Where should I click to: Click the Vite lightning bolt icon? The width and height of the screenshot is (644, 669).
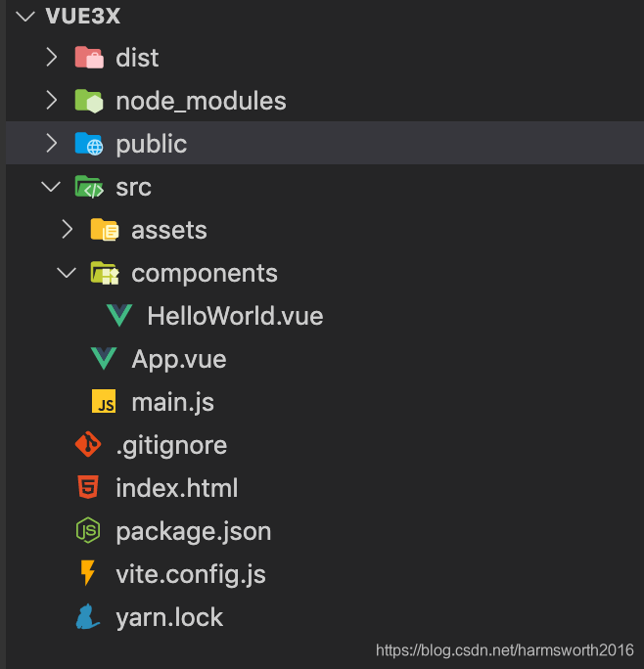(x=88, y=573)
